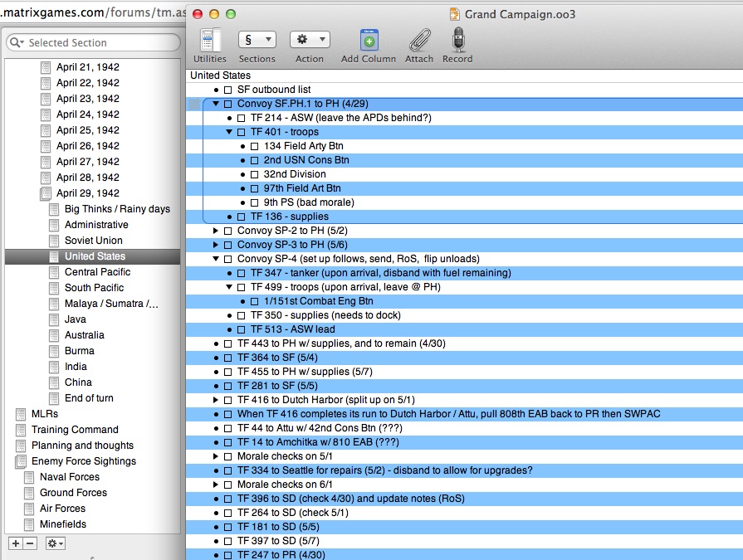The width and height of the screenshot is (743, 560).
Task: Select April 25, 1942 in sidebar
Action: click(88, 130)
